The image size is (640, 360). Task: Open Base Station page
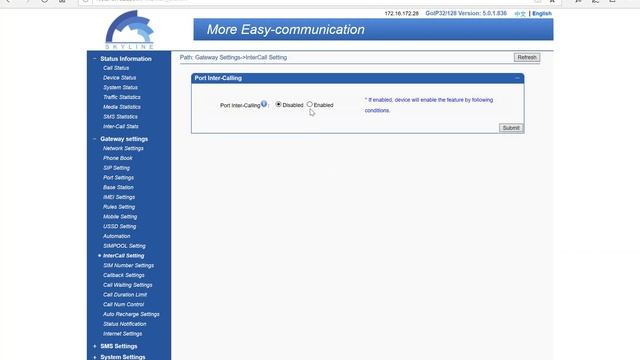click(118, 187)
